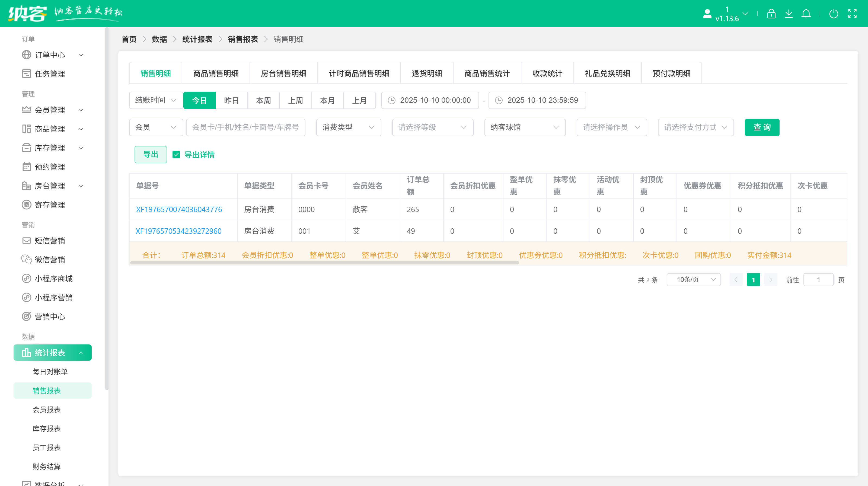
Task: Open 营销中心 in the sidebar
Action: (50, 316)
